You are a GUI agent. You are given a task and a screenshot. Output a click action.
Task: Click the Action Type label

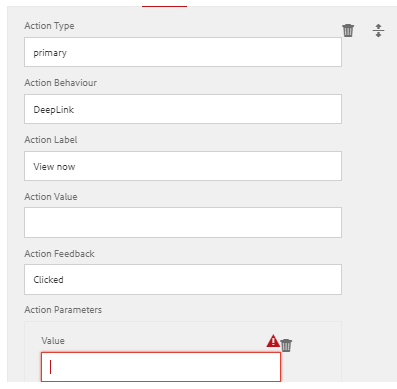(49, 26)
